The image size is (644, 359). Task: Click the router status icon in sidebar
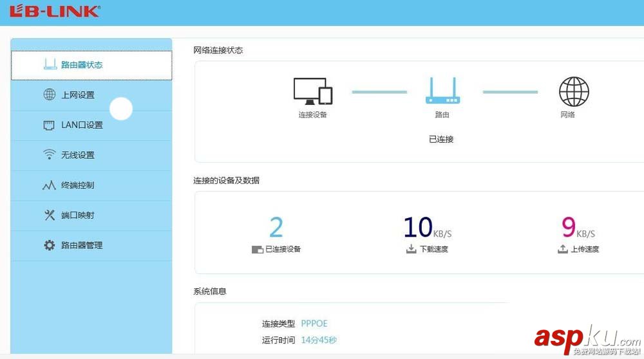point(50,64)
